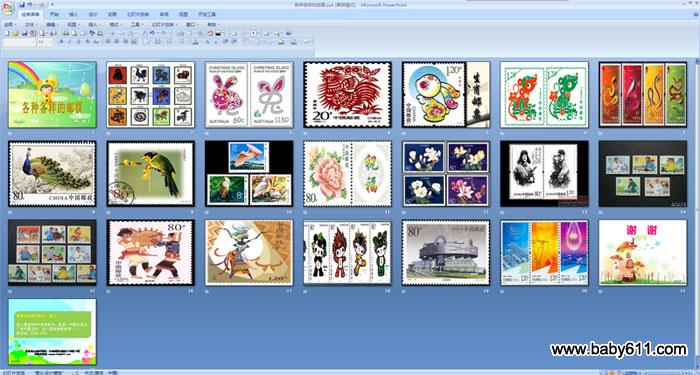700x375 pixels.
Task: Click the Open folder toolbar icon
Action: point(16,33)
